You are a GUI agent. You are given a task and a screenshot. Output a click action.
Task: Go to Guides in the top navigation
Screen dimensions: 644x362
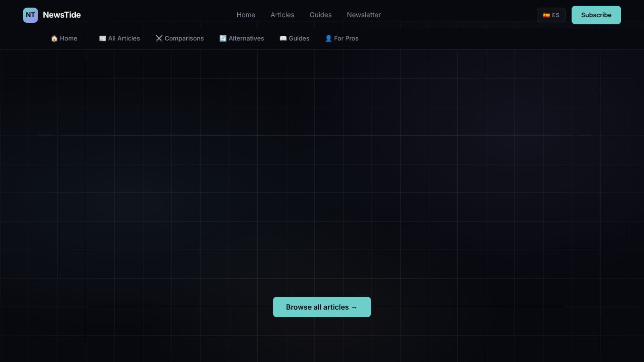(321, 15)
